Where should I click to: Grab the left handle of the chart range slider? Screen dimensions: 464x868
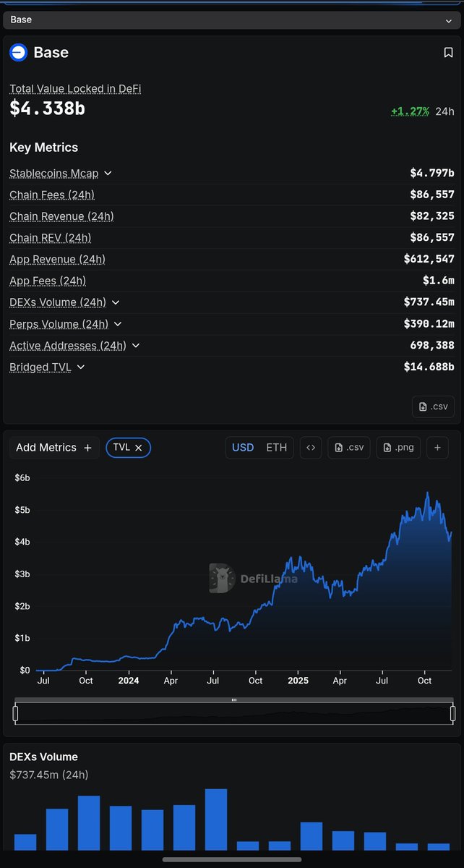(15, 713)
